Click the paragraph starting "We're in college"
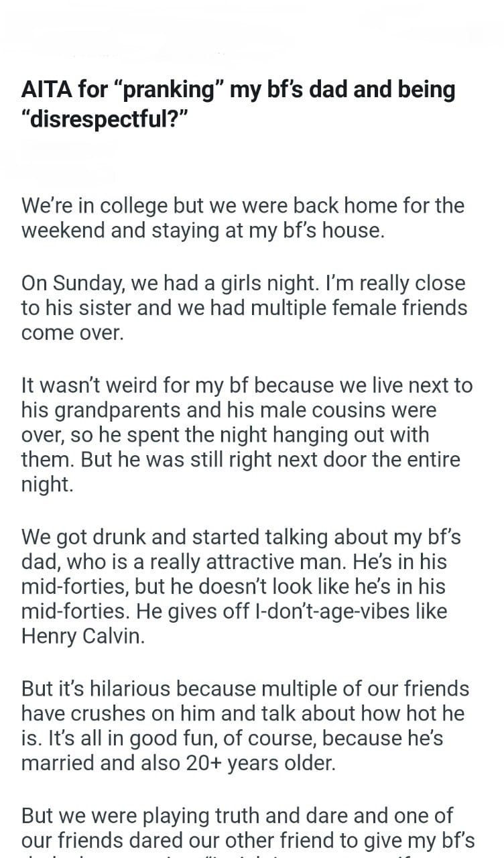 (243, 217)
